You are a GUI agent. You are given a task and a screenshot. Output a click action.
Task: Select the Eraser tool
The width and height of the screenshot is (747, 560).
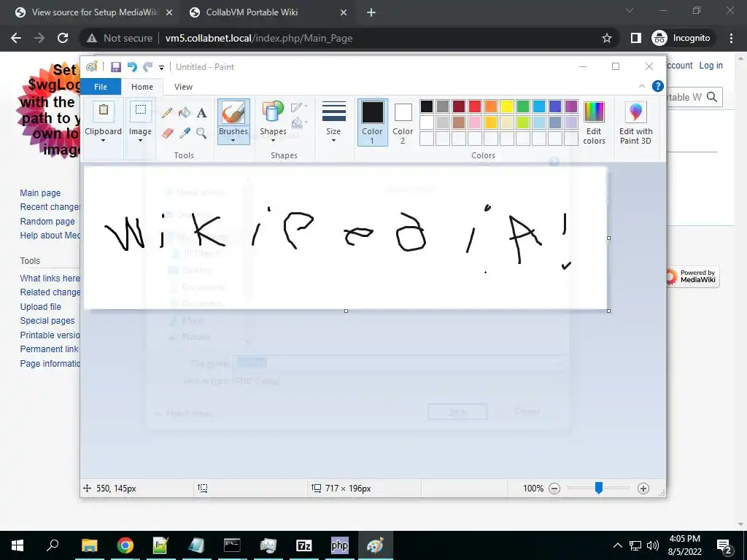pos(167,133)
